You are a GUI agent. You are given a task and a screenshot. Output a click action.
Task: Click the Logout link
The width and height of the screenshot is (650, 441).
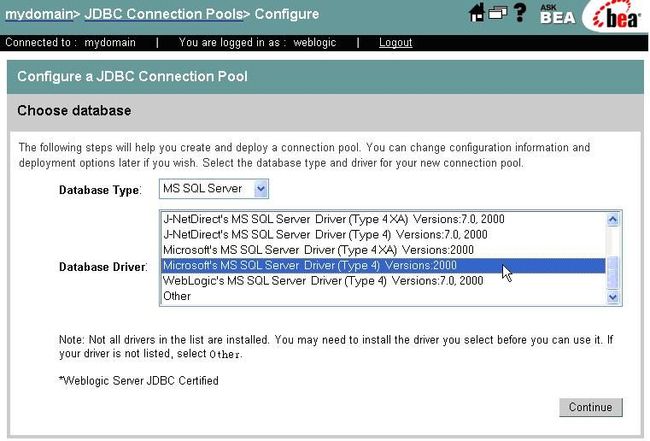click(x=395, y=42)
